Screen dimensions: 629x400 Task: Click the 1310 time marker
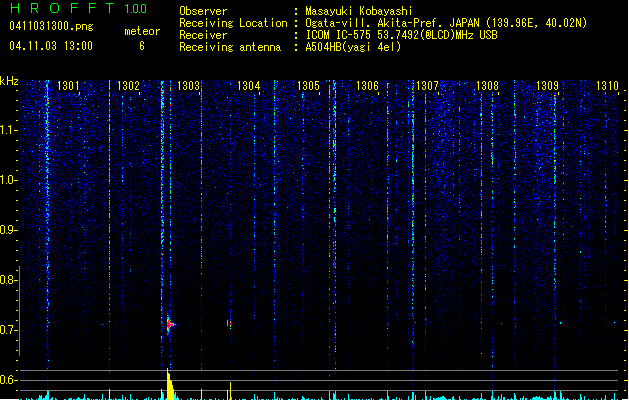(607, 85)
